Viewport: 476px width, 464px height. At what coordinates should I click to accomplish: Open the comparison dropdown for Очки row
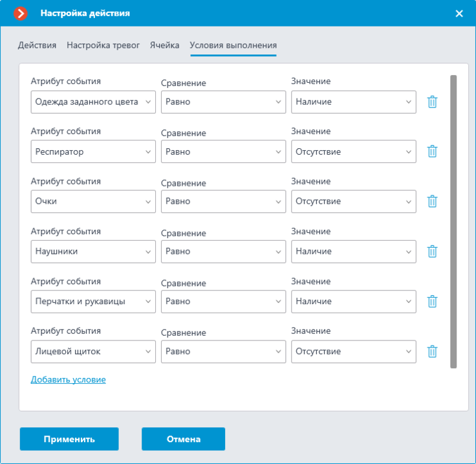223,201
